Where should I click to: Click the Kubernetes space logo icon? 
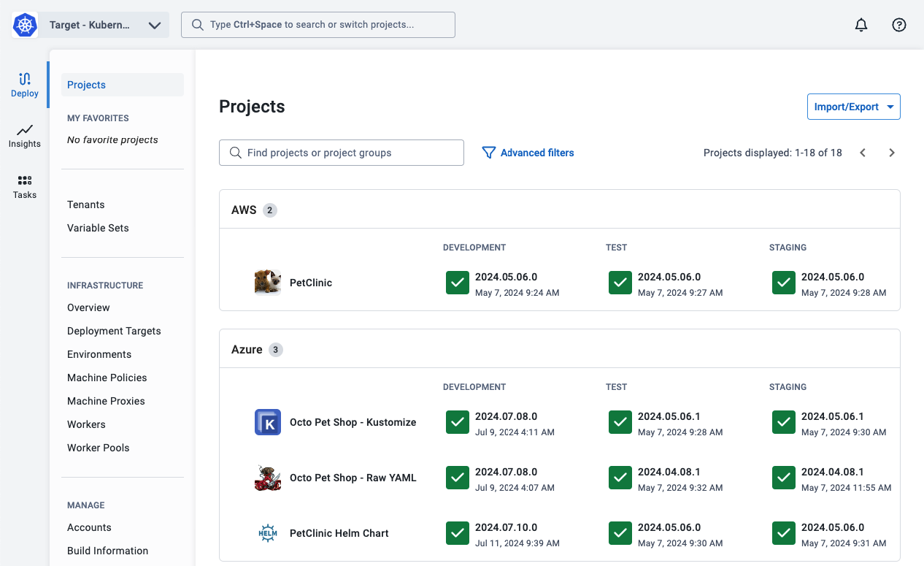[x=25, y=25]
